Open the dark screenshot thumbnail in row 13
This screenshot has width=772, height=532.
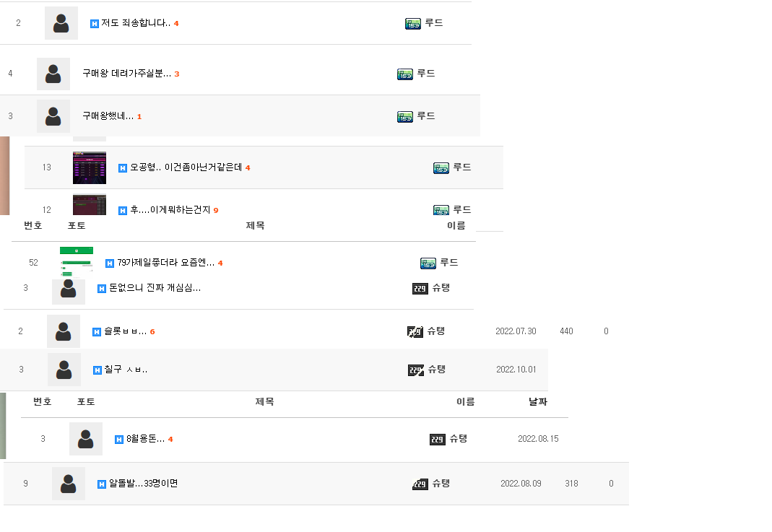pos(90,167)
